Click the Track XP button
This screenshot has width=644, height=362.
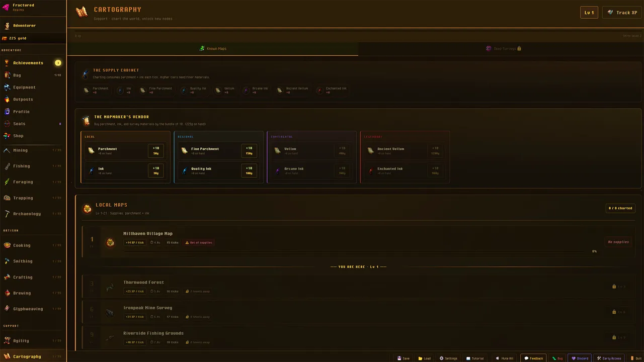coord(622,13)
